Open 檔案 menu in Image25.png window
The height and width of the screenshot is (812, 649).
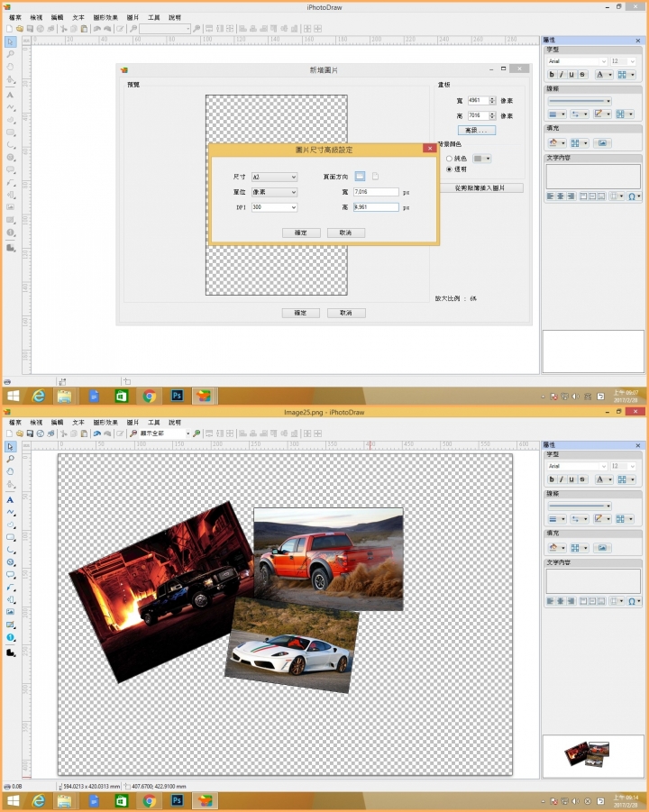click(x=15, y=423)
